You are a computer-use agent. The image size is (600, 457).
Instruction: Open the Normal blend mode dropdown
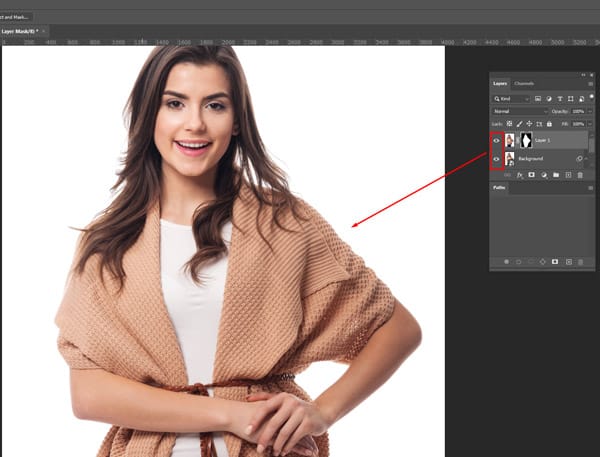point(520,111)
